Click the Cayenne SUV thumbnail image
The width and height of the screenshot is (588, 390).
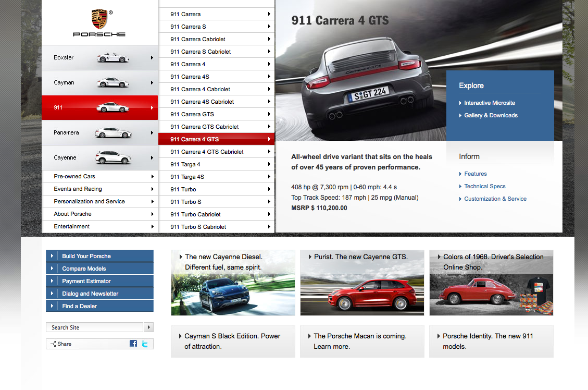[x=113, y=157]
